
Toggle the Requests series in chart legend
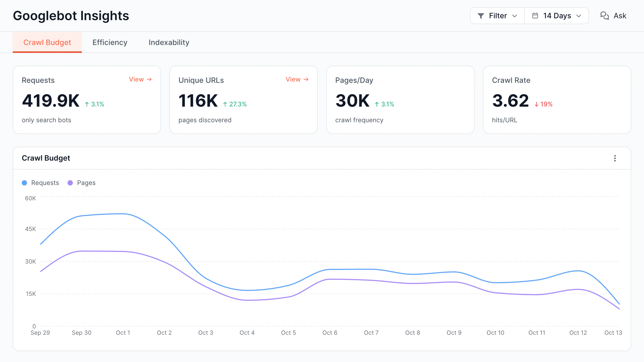40,183
